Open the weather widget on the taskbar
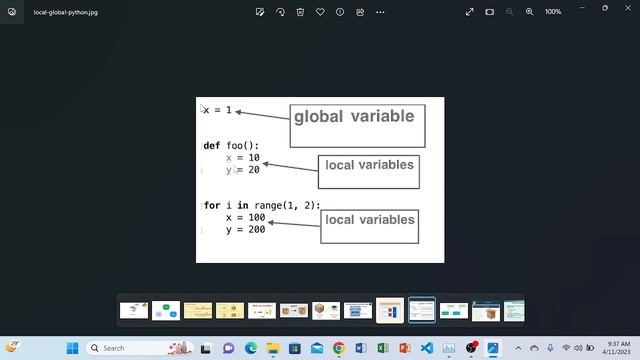Screen dimensions: 640x360 tap(12, 347)
